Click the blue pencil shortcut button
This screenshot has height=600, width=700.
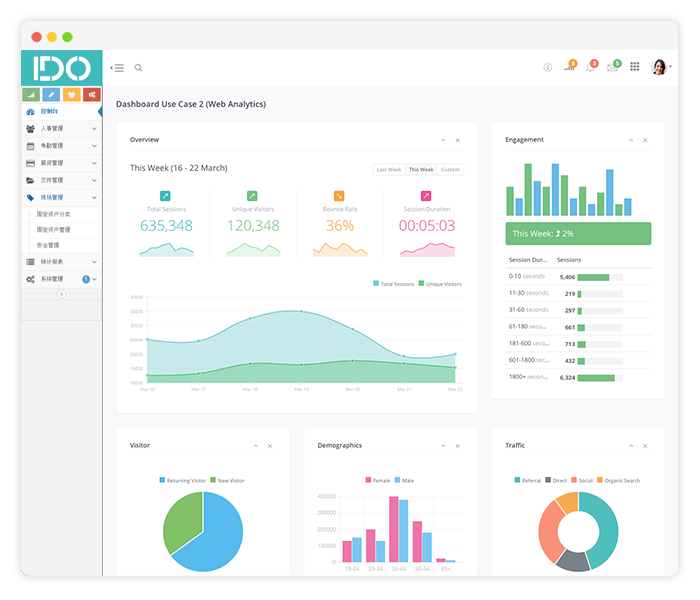click(51, 95)
